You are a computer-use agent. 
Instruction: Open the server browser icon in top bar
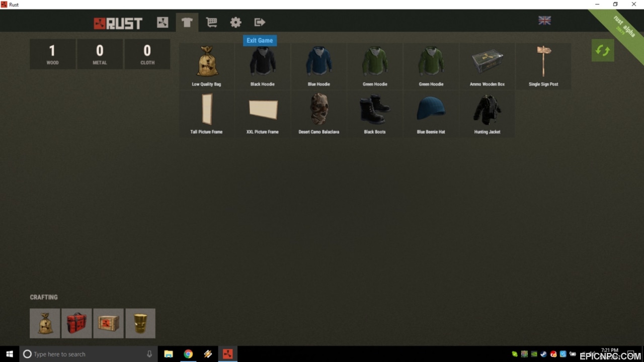point(163,22)
